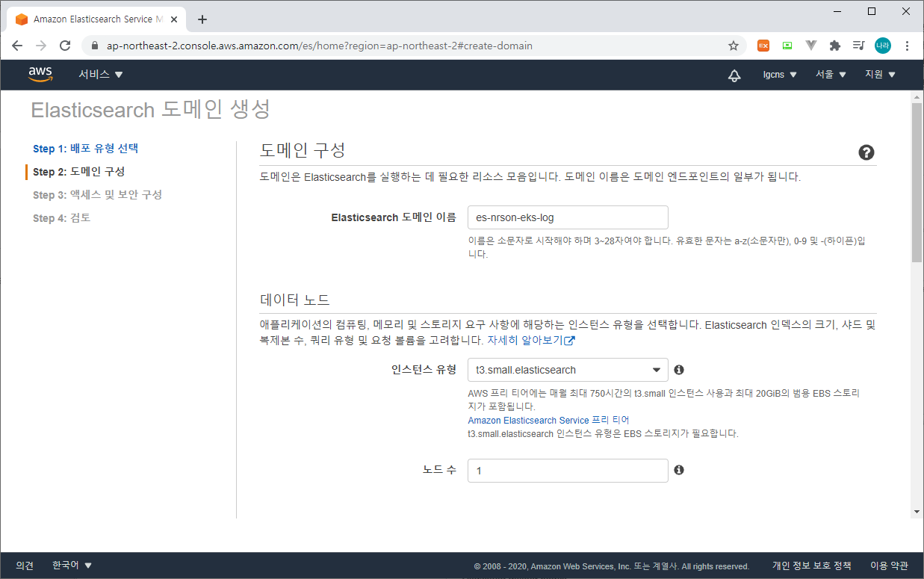Click the 의견 feedback button
Screen dimensions: 924x579
point(25,566)
